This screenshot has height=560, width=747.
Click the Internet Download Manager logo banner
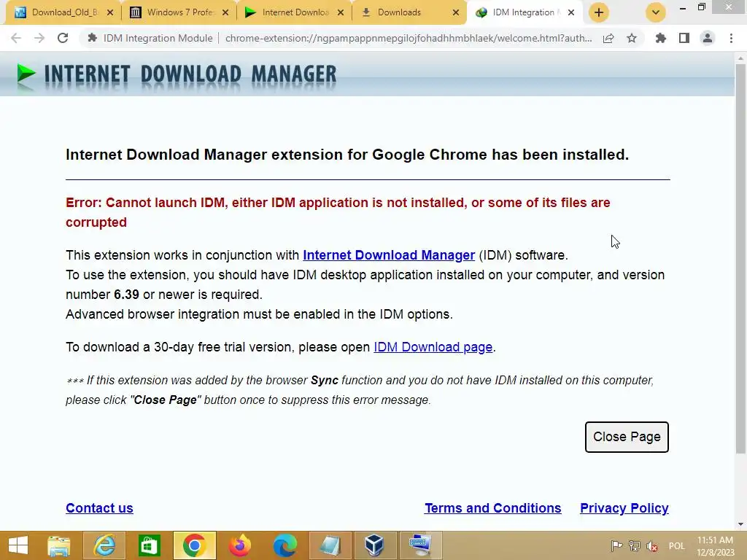tap(177, 75)
